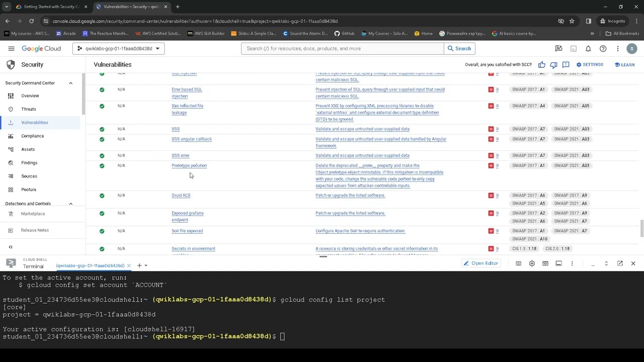Open the Solr file exposed link
This screenshot has width=644, height=362.
pyautogui.click(x=187, y=231)
